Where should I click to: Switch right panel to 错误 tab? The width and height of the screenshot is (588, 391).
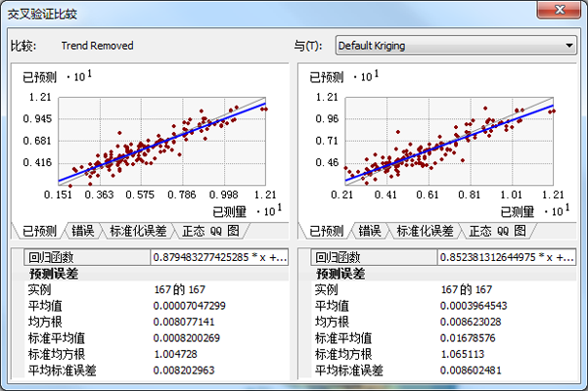pos(370,232)
